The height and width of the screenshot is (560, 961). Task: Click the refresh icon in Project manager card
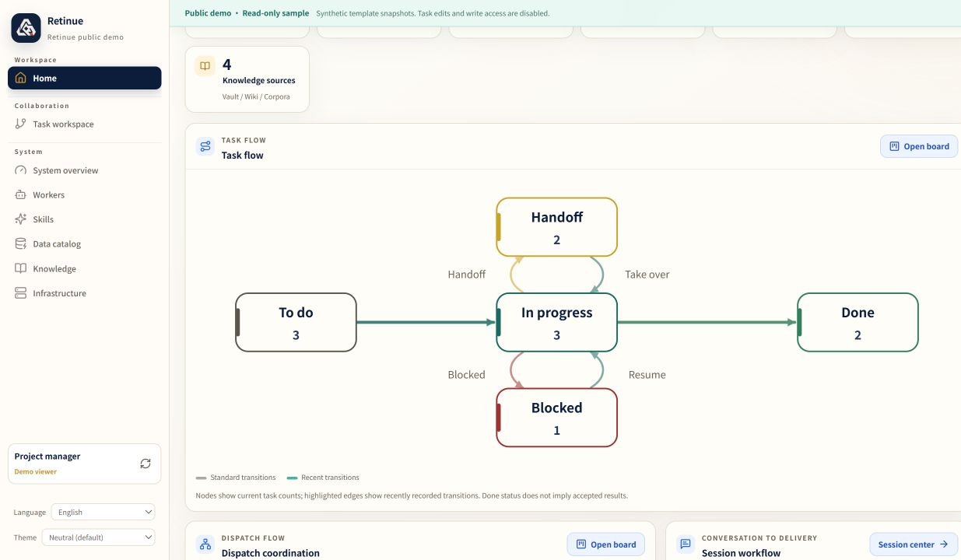146,464
